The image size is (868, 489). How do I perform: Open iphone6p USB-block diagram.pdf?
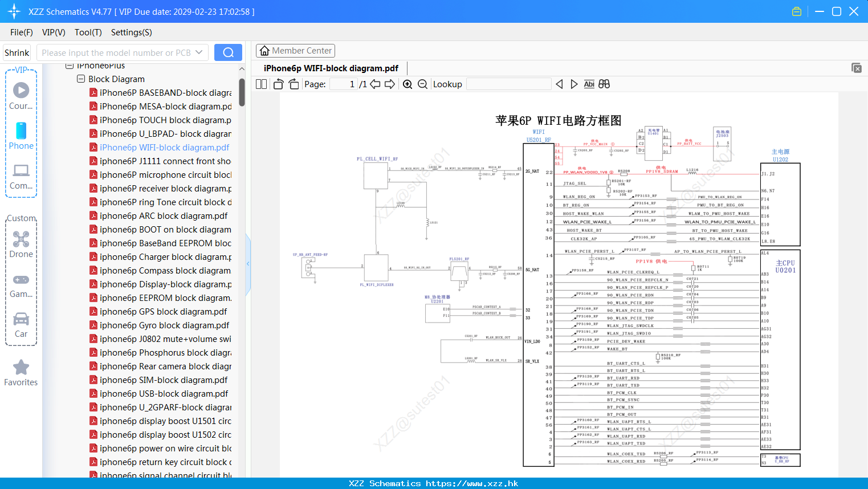(159, 393)
